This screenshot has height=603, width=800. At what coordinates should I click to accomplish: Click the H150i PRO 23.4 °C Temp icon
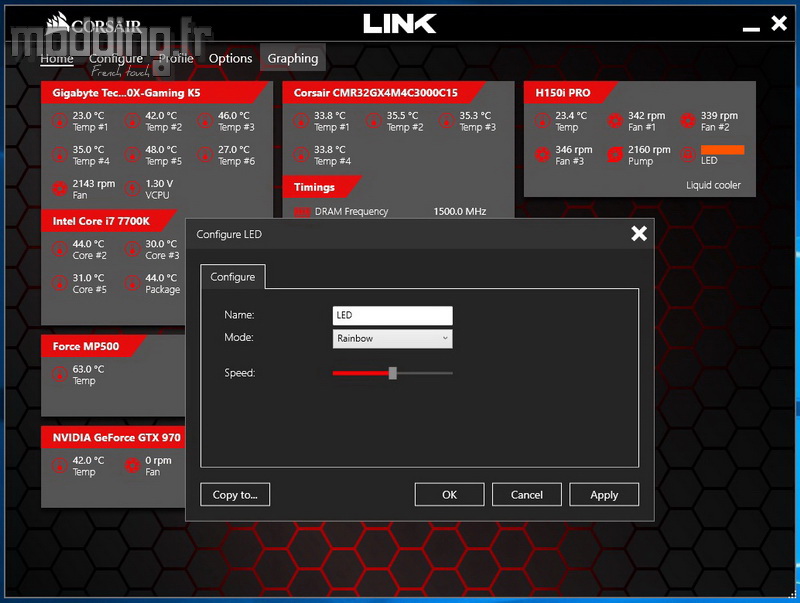pos(542,121)
